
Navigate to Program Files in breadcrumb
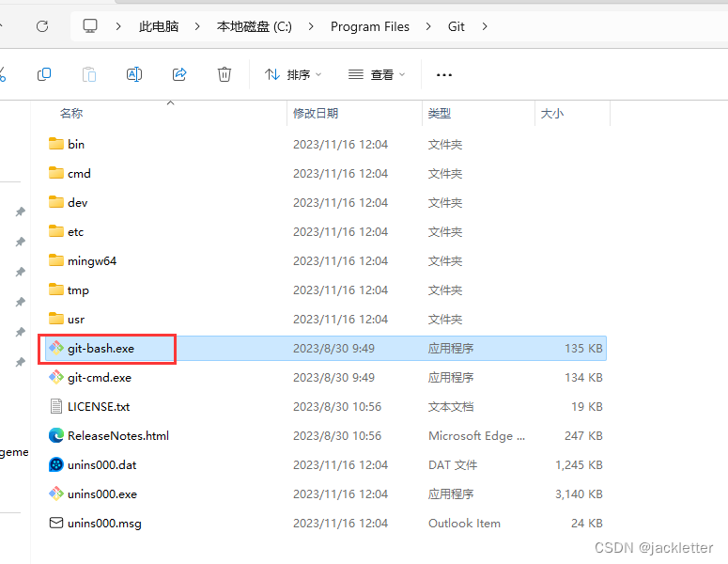coord(369,26)
